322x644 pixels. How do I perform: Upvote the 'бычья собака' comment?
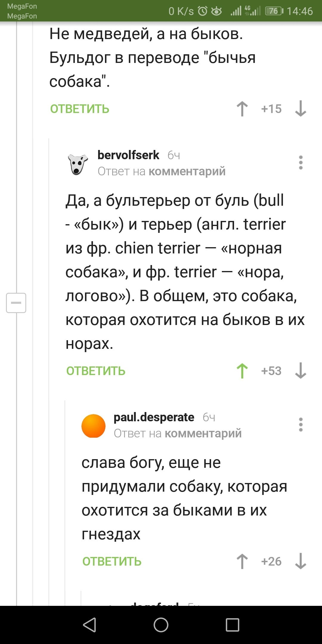242,109
